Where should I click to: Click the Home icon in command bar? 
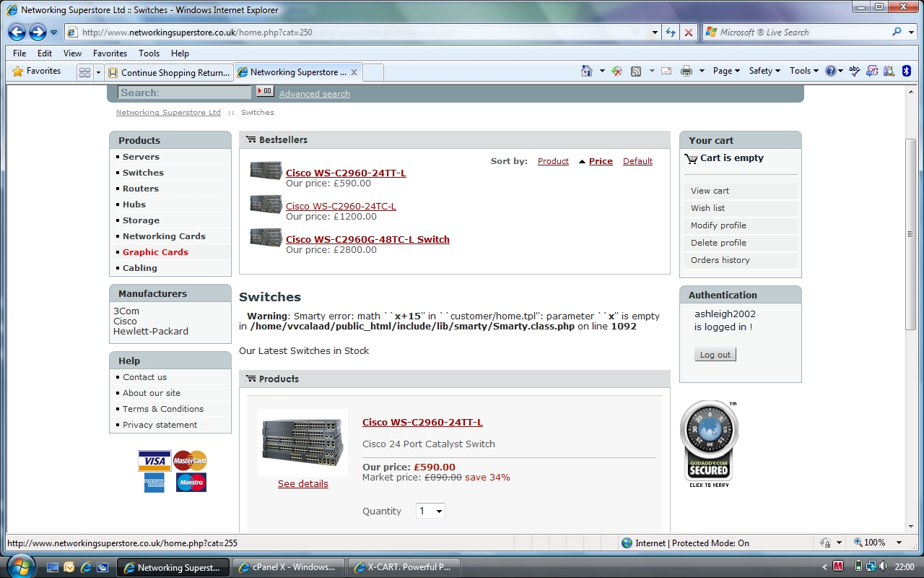click(587, 71)
